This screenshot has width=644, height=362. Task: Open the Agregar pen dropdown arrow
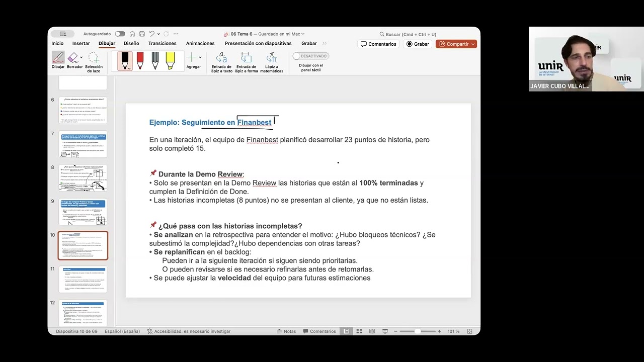click(x=200, y=57)
